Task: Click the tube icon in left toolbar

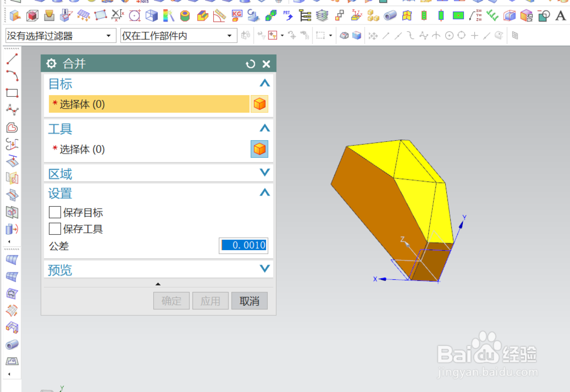Action: pos(12,344)
